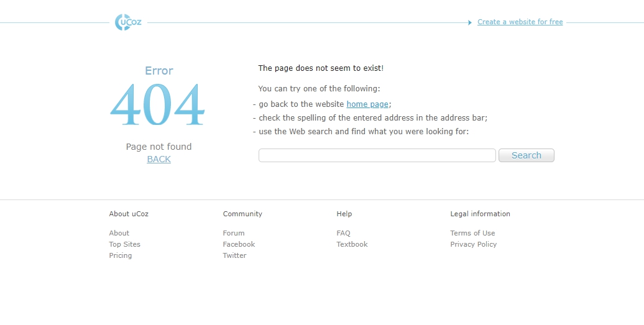Click the uCoz logo in the header
The image size is (644, 325).
point(128,22)
